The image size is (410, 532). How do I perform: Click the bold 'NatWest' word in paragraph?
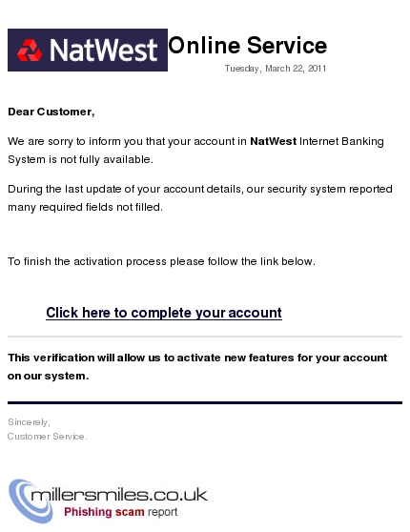coord(274,141)
